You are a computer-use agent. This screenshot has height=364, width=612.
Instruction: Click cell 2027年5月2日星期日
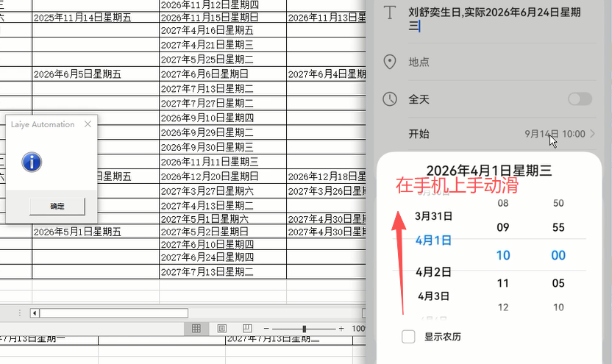(223, 232)
